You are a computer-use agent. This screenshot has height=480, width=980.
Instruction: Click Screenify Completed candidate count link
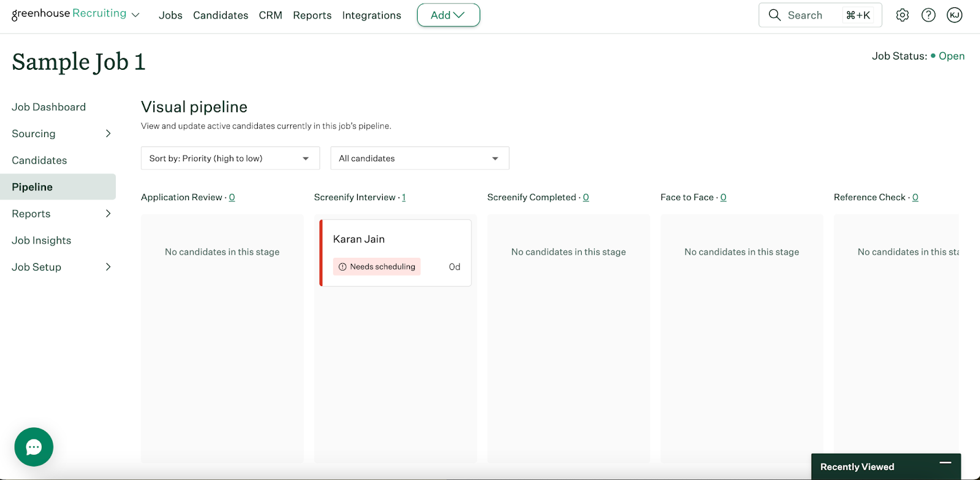coord(586,197)
